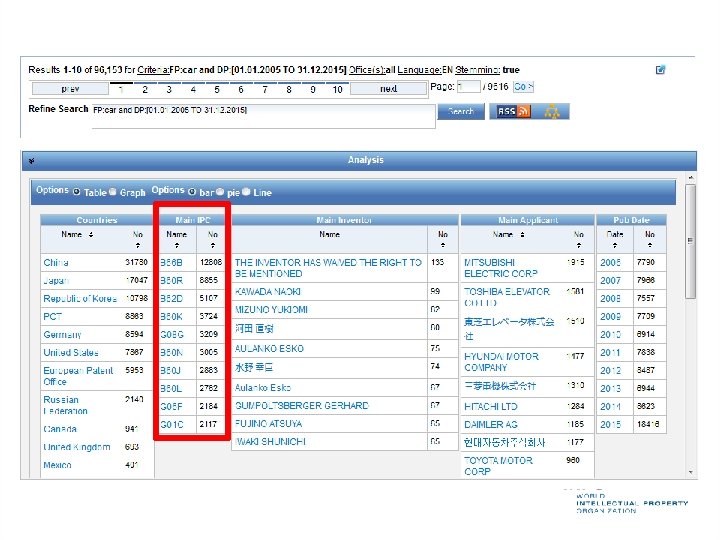Click the Search button

[x=461, y=111]
